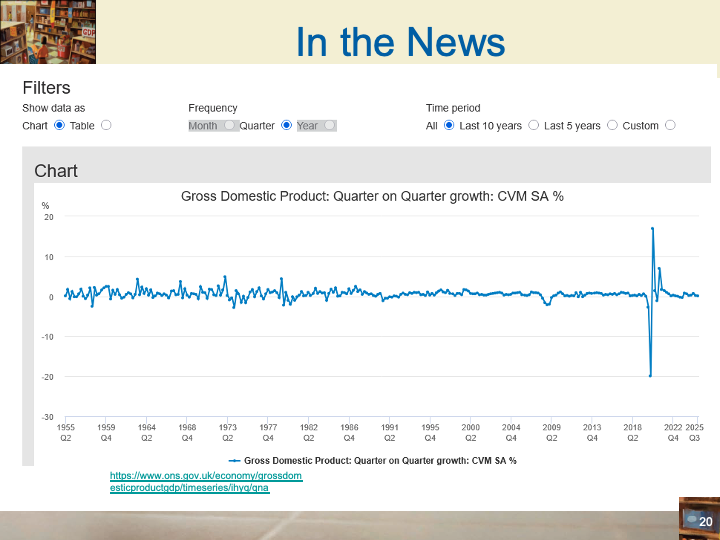Select the Chart display radio button
This screenshot has width=720, height=540.
[x=59, y=125]
